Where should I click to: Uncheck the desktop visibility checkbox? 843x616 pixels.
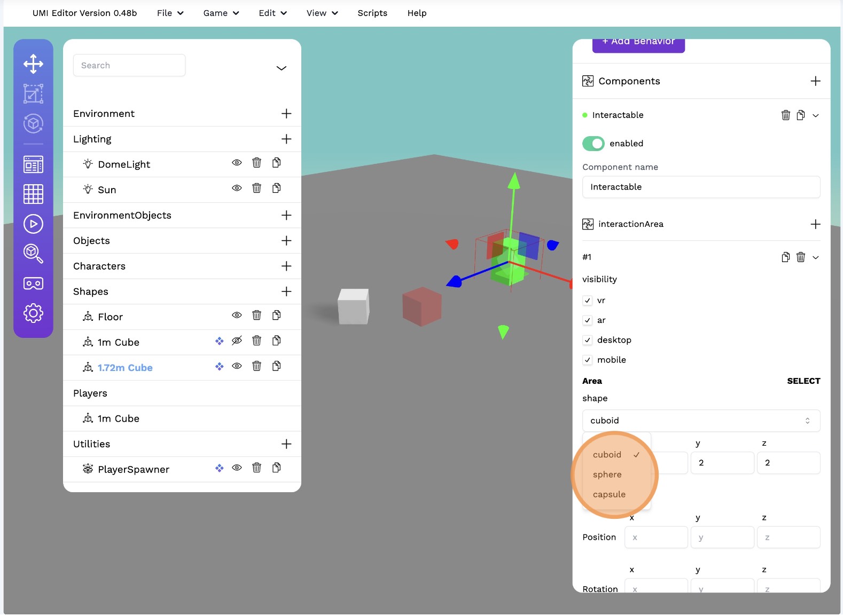(x=588, y=341)
